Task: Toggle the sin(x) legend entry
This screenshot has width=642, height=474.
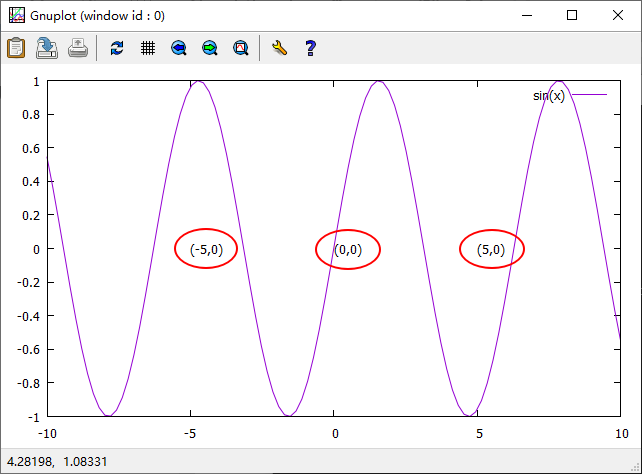Action: pyautogui.click(x=569, y=95)
